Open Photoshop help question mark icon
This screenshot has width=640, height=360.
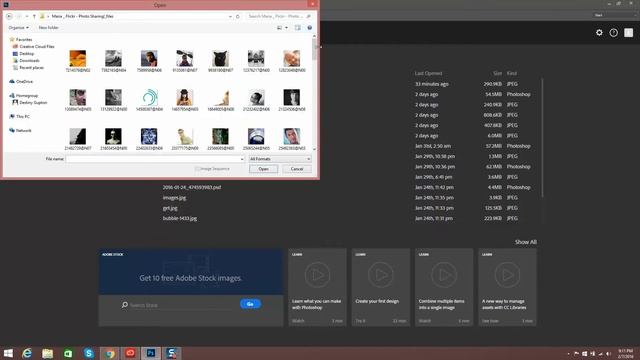click(613, 33)
